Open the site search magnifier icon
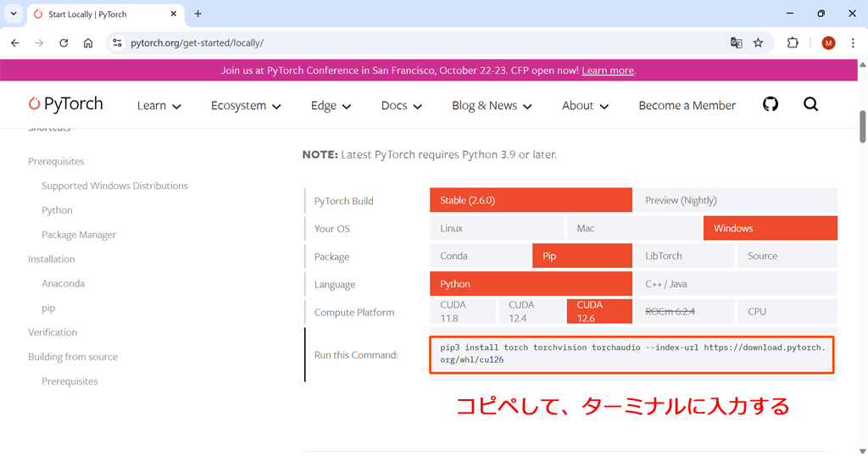This screenshot has width=868, height=456. pyautogui.click(x=811, y=104)
